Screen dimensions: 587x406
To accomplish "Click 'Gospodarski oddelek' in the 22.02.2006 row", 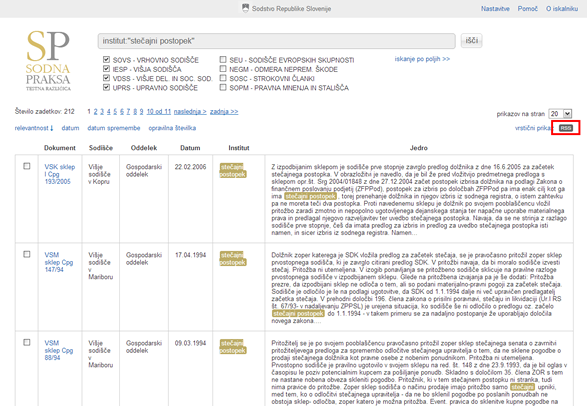I will [144, 170].
